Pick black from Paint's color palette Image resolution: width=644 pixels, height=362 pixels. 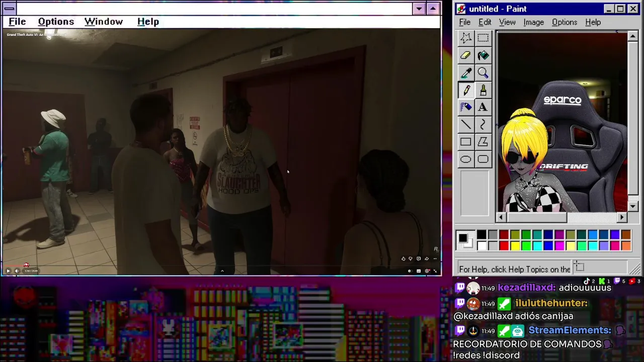481,235
